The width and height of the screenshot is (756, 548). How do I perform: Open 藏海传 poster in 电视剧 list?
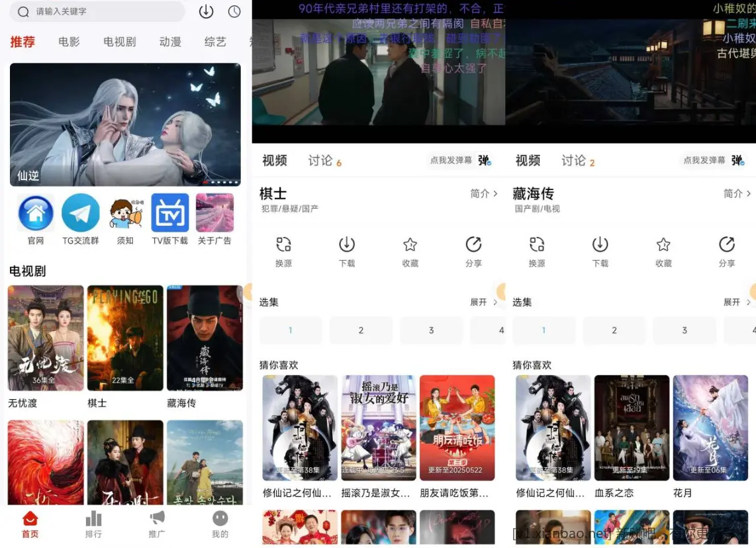tap(205, 338)
